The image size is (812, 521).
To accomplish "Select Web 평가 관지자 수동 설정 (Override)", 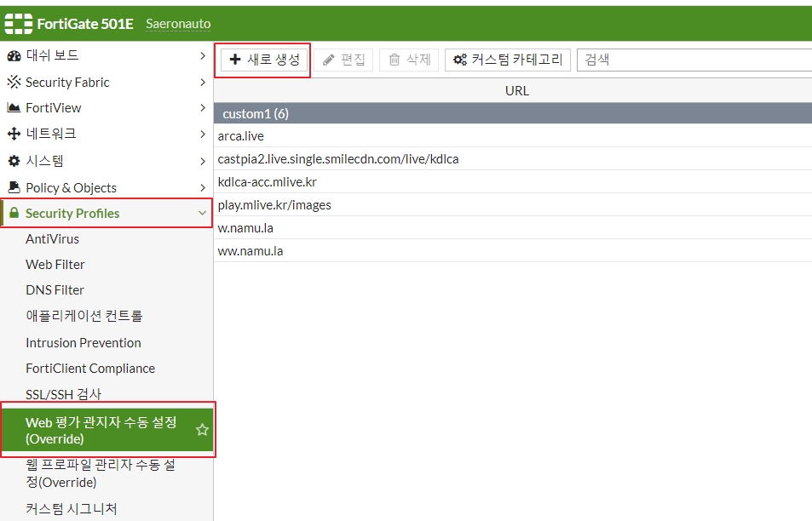I will [x=107, y=430].
